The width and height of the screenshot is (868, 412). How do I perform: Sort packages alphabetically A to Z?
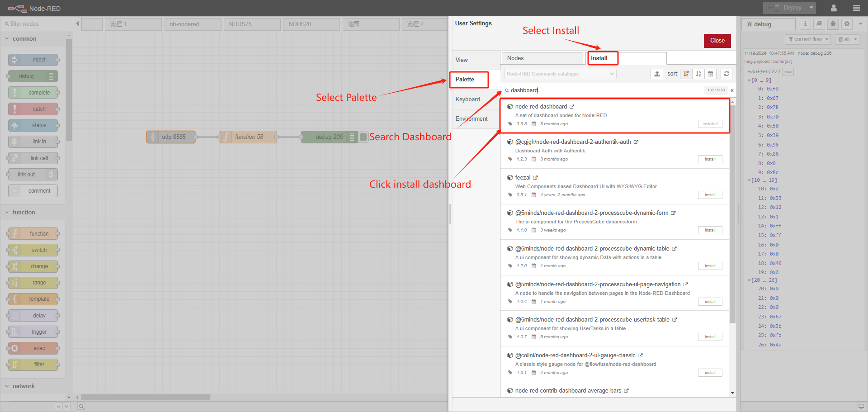[698, 74]
